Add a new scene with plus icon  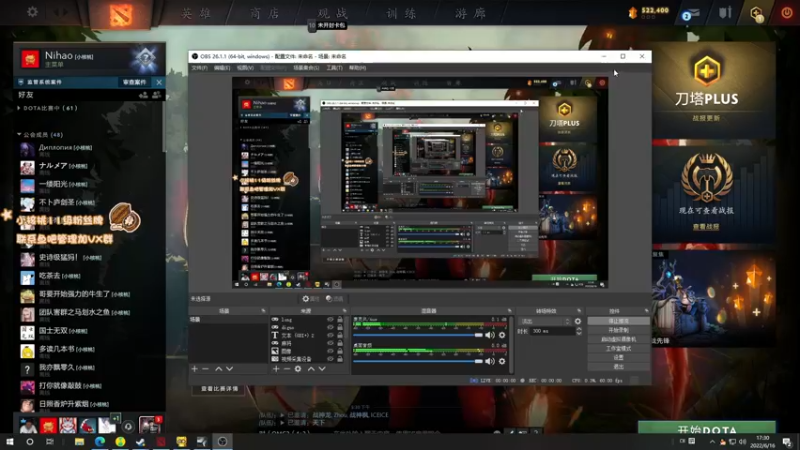pyautogui.click(x=194, y=368)
